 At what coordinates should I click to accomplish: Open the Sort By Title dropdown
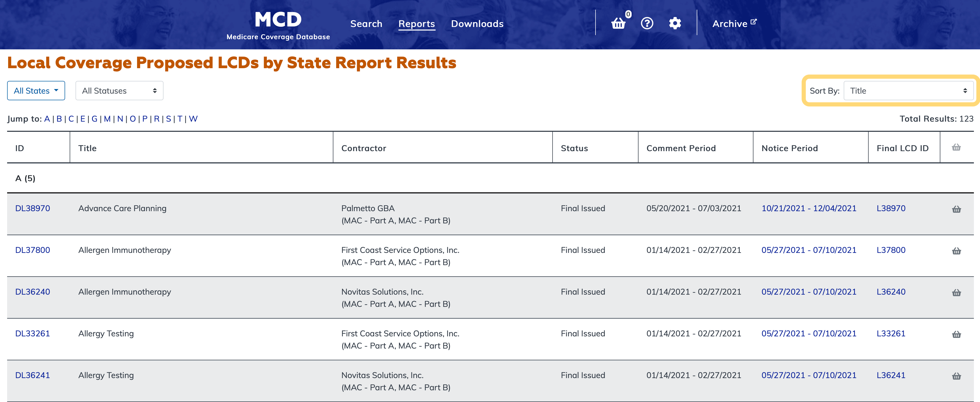pyautogui.click(x=908, y=91)
